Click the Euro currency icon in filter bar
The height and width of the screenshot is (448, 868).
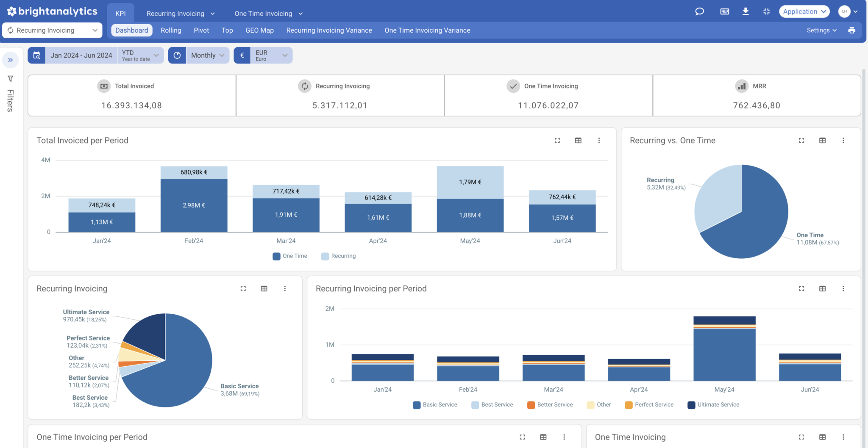click(242, 55)
